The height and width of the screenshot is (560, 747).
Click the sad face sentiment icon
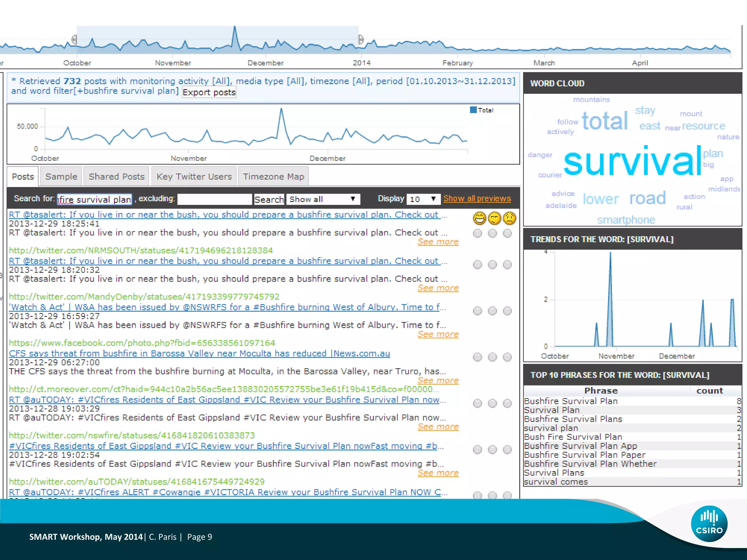[510, 218]
